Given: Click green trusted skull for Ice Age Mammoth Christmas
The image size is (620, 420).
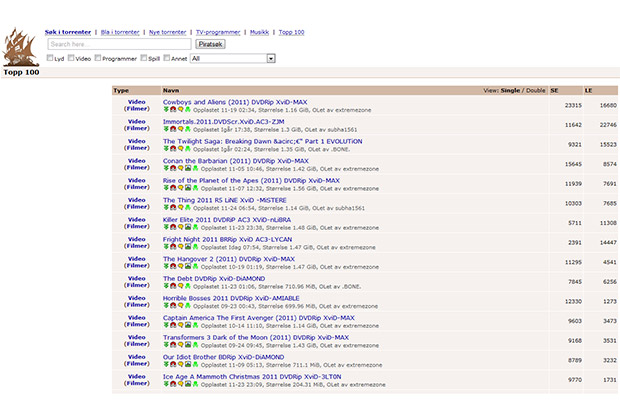Looking at the screenshot, I should coord(195,384).
